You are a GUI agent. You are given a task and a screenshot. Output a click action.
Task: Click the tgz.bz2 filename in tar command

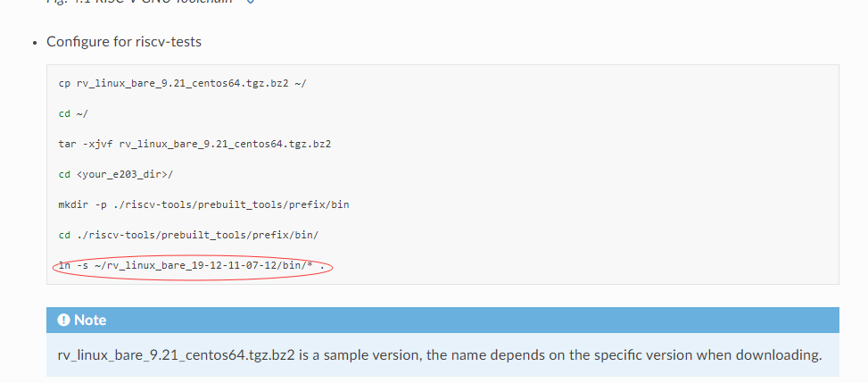[226, 144]
